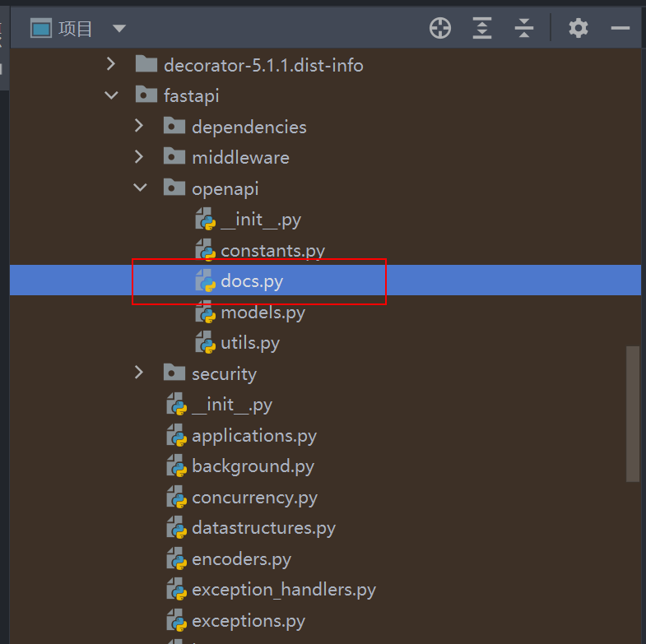Click the folder icon beside middleware
Image resolution: width=646 pixels, height=644 pixels.
(174, 156)
